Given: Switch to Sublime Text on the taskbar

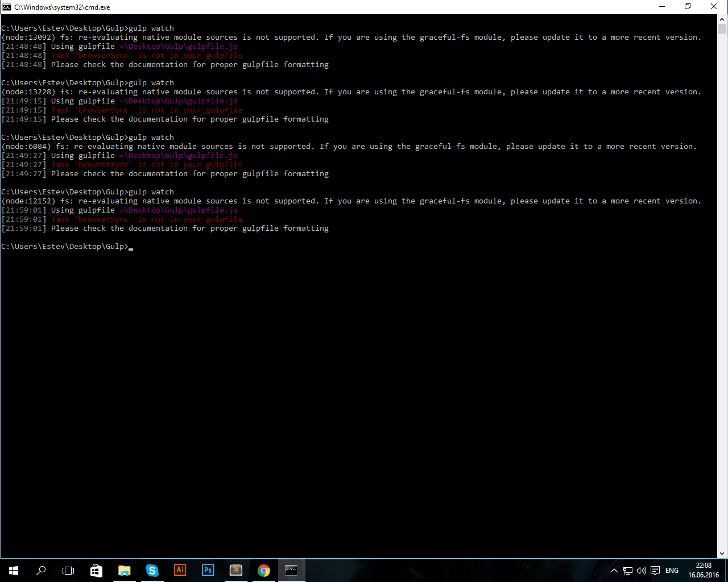Looking at the screenshot, I should click(x=235, y=571).
